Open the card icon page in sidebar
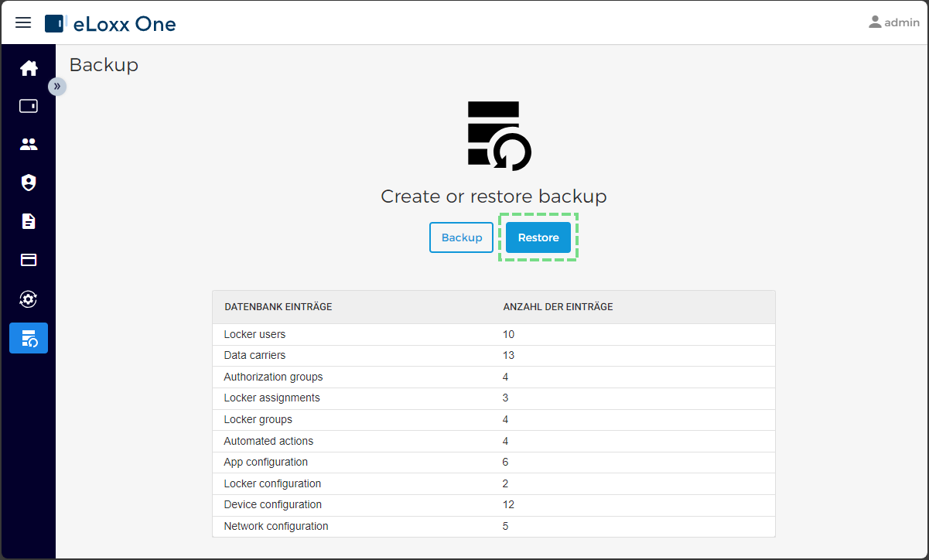 pos(29,260)
